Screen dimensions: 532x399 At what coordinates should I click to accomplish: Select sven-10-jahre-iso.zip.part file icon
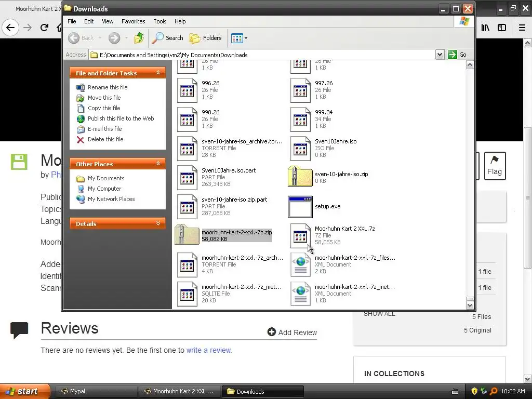[x=187, y=207]
